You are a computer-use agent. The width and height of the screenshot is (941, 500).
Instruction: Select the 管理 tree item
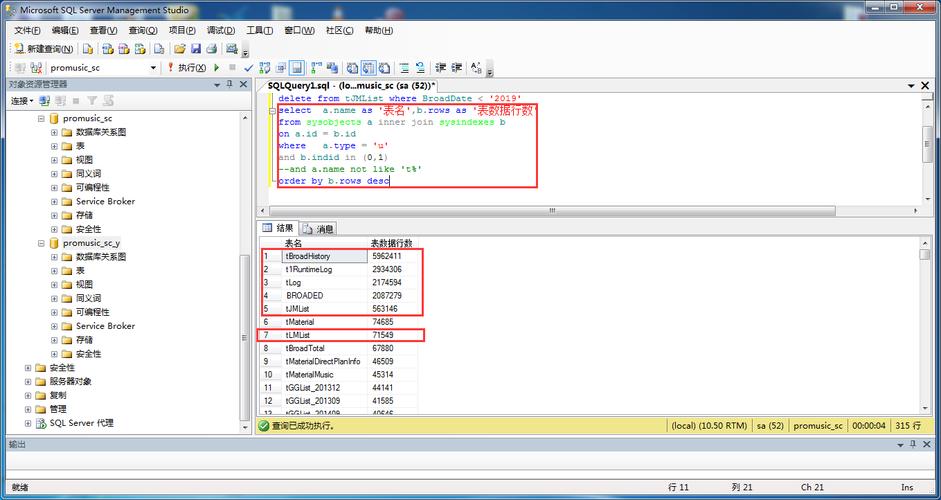[x=58, y=409]
